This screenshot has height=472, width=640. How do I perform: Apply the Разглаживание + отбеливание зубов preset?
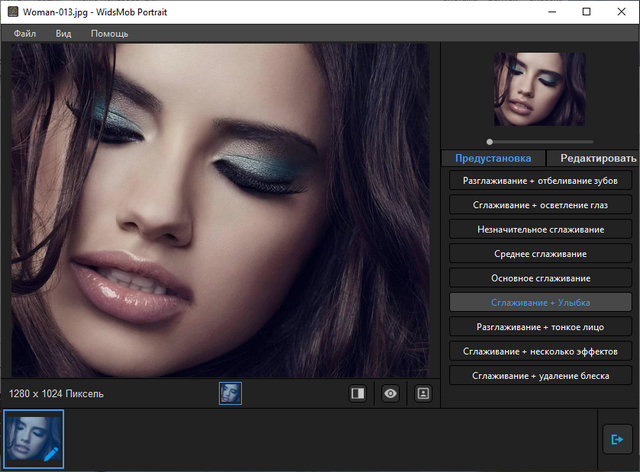540,181
